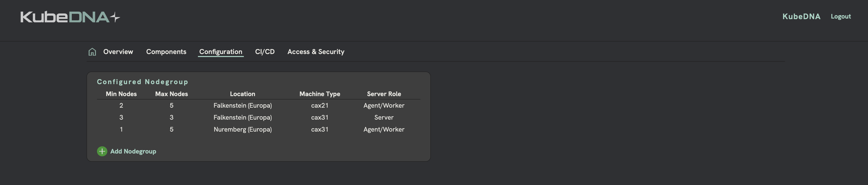
Task: Click the Min Nodes column header
Action: (x=121, y=94)
